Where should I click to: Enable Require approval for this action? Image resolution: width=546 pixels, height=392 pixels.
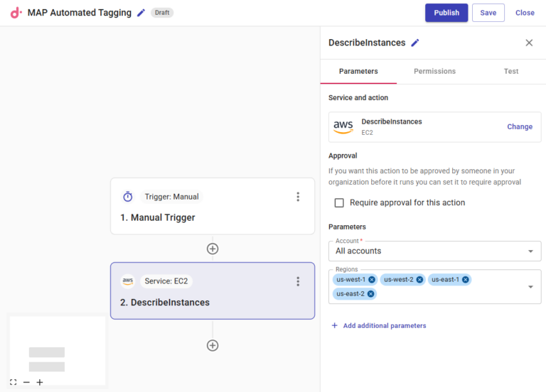(340, 203)
